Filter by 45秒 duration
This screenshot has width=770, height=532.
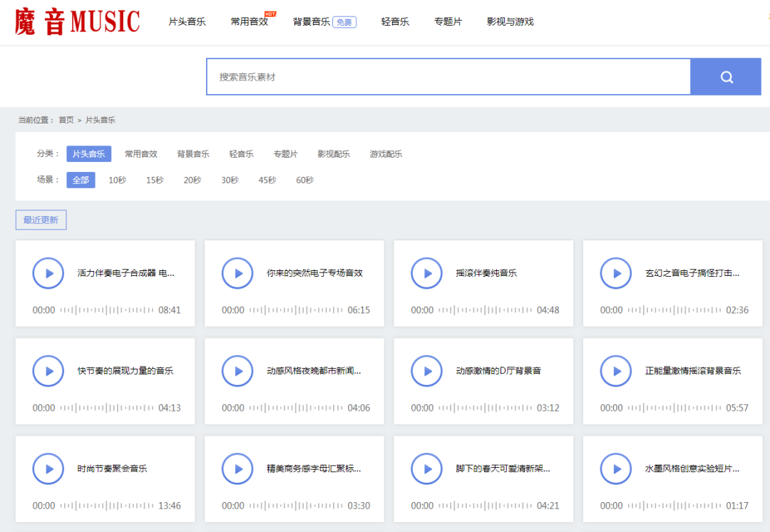267,180
